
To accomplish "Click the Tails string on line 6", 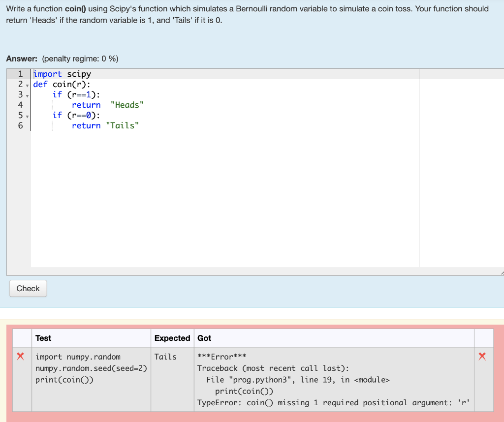I will coord(124,125).
